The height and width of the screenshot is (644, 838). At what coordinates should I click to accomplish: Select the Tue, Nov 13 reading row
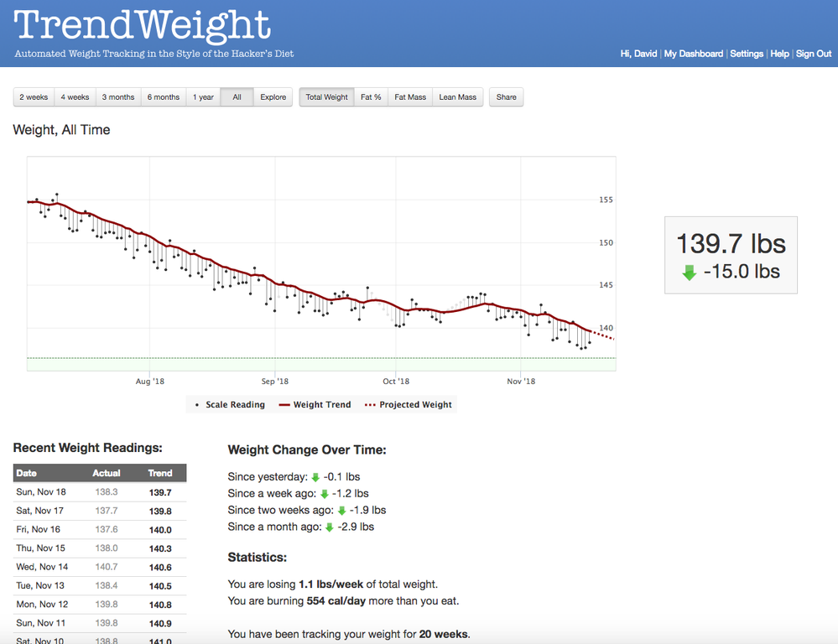click(x=100, y=586)
